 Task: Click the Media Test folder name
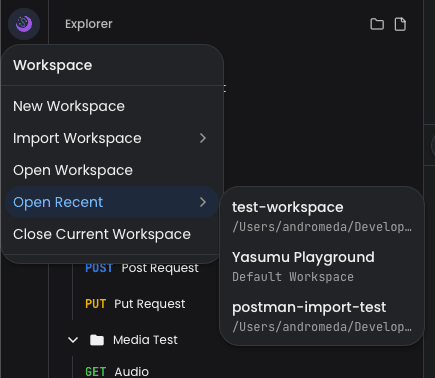[145, 340]
